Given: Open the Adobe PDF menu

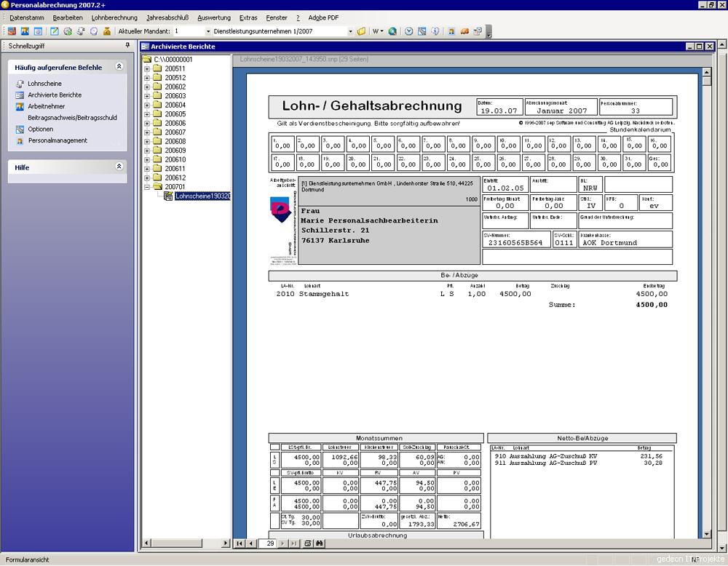Looking at the screenshot, I should (324, 17).
